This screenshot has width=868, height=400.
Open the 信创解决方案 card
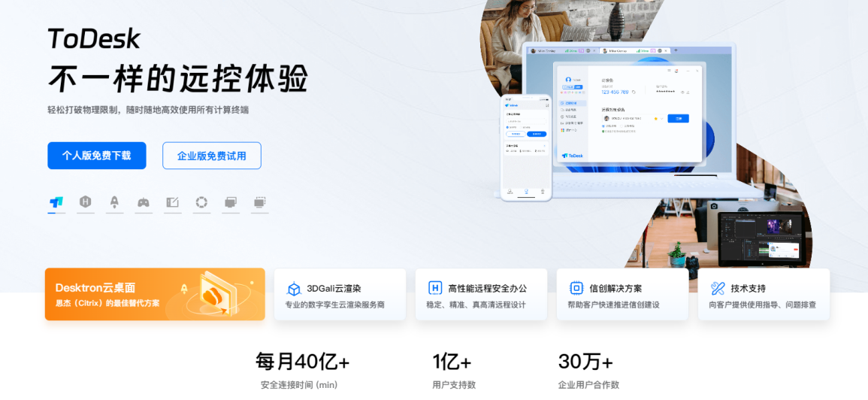[x=622, y=295]
